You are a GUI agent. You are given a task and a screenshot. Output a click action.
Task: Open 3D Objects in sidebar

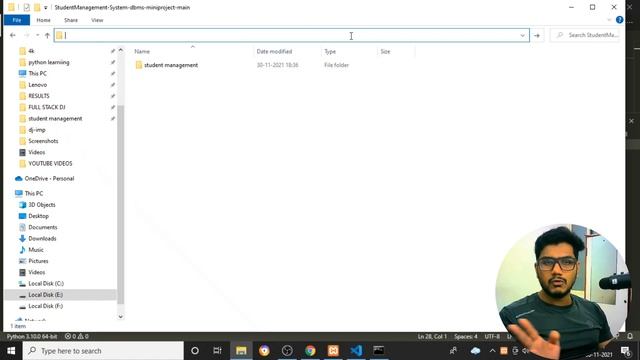coord(42,205)
